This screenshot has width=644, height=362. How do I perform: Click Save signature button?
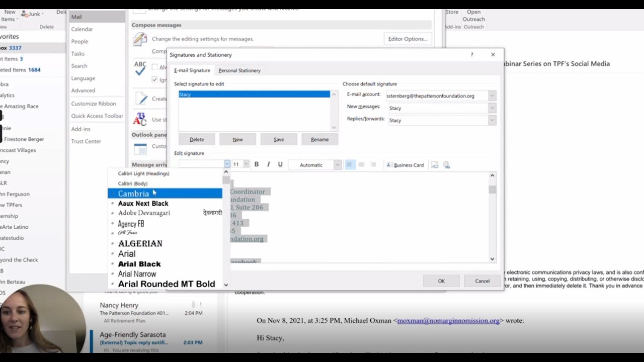tap(279, 139)
